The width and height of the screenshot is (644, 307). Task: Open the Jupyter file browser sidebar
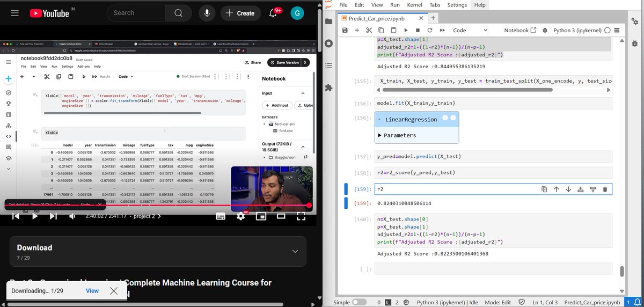point(329,21)
